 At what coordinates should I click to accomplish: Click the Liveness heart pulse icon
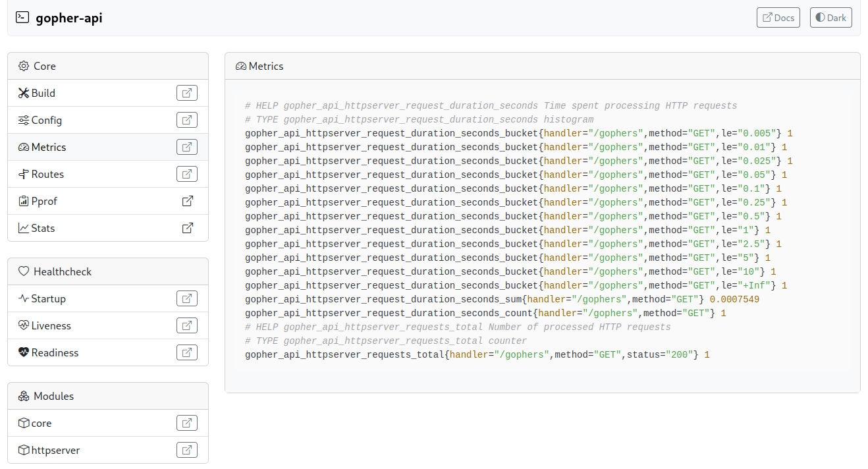click(24, 325)
